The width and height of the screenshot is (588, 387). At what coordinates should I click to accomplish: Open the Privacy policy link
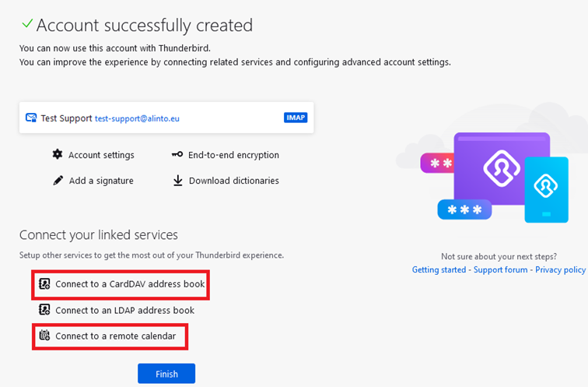pyautogui.click(x=559, y=269)
